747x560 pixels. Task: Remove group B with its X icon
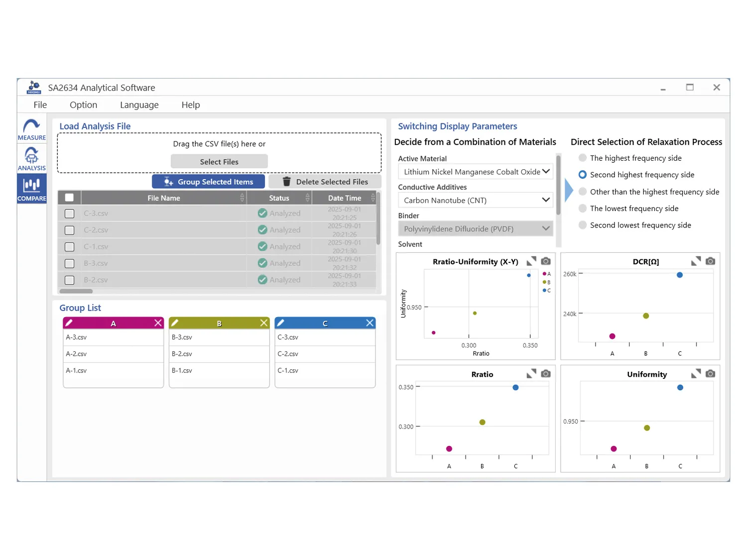tap(264, 323)
